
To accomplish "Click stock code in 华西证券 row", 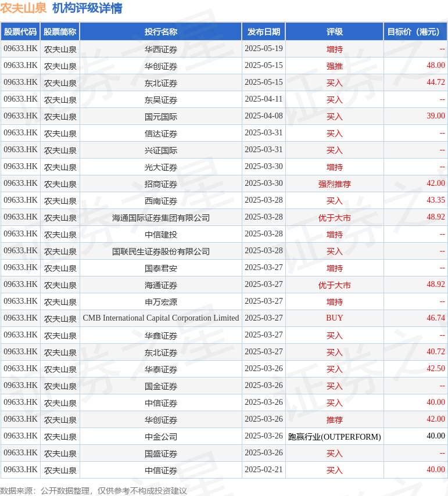I will 20,48.
